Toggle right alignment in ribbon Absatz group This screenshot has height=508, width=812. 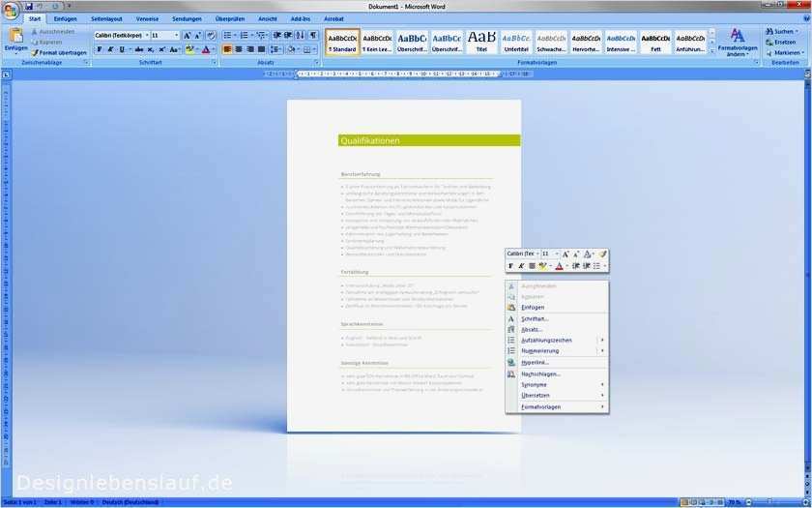click(x=250, y=49)
